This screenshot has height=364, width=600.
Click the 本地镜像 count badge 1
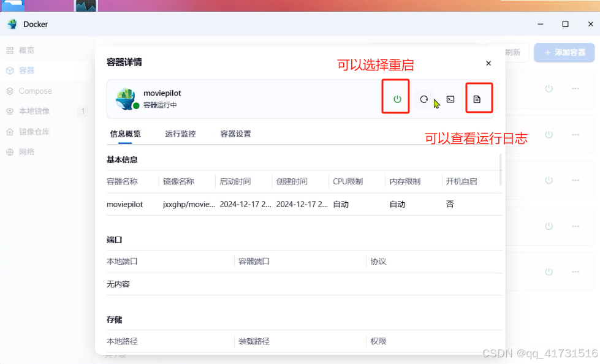coord(83,111)
